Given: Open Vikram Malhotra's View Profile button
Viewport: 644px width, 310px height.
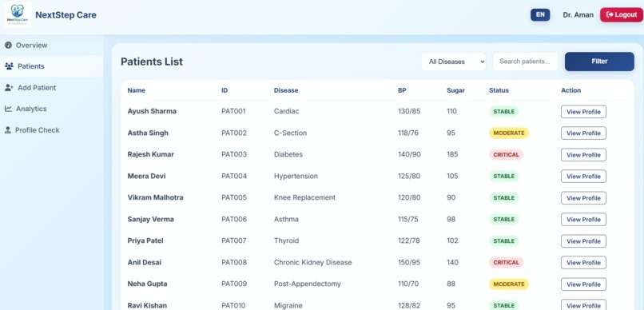Looking at the screenshot, I should pos(583,198).
